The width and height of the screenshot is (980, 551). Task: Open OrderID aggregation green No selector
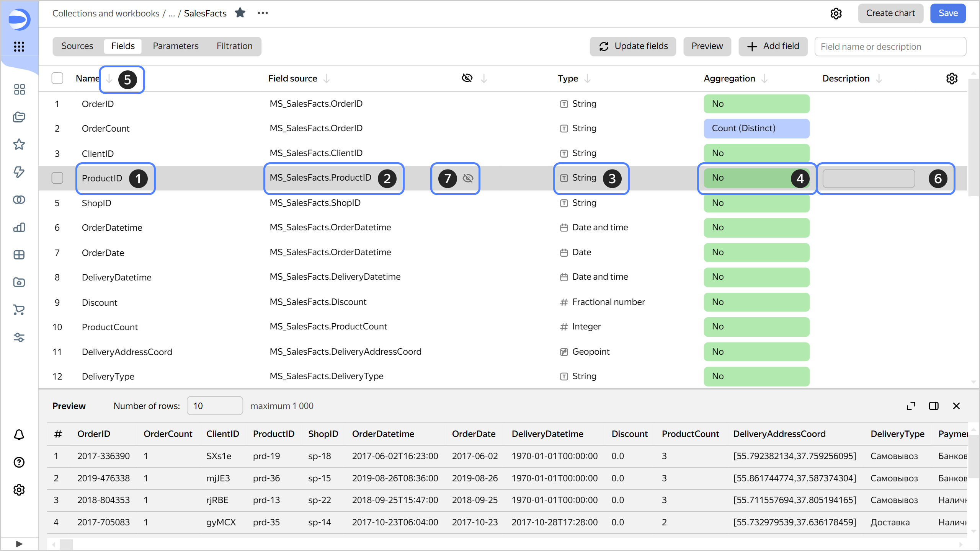point(756,104)
